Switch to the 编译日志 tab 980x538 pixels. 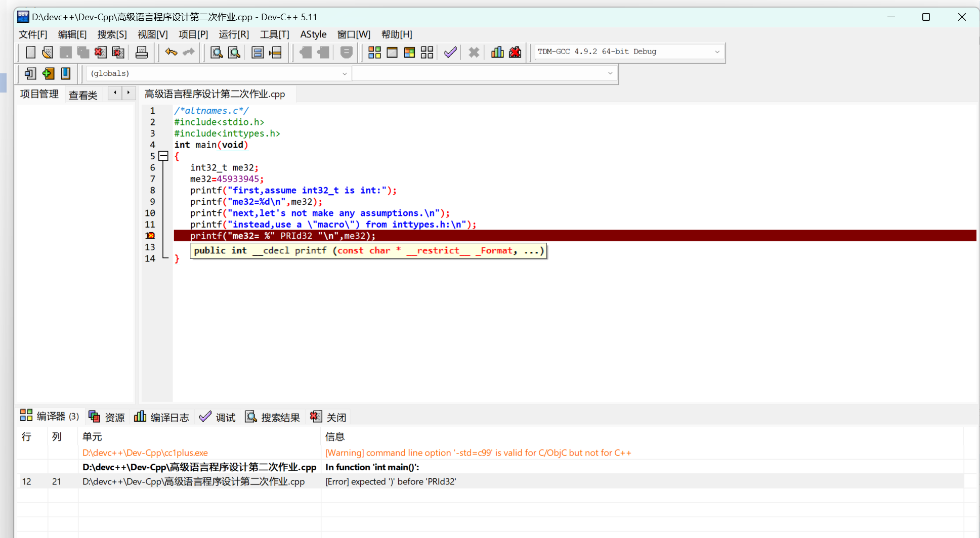(x=162, y=417)
